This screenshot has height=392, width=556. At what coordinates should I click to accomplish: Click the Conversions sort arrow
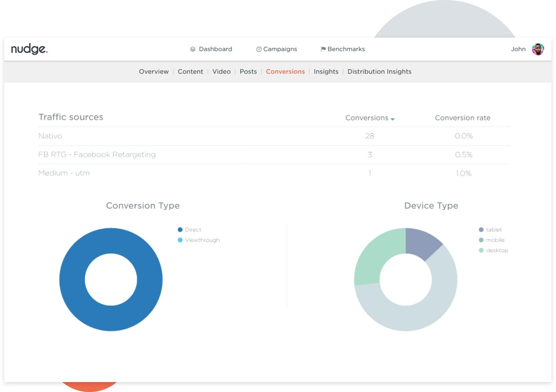tap(392, 119)
